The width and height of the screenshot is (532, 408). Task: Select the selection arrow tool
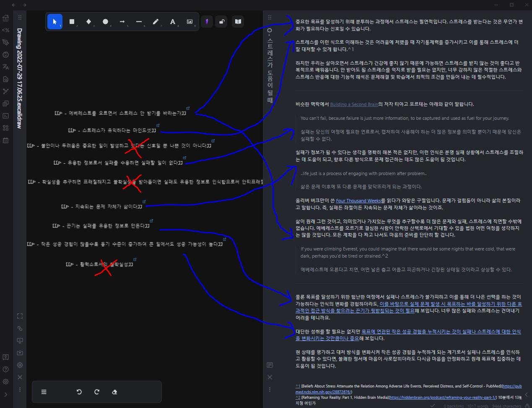pos(55,22)
